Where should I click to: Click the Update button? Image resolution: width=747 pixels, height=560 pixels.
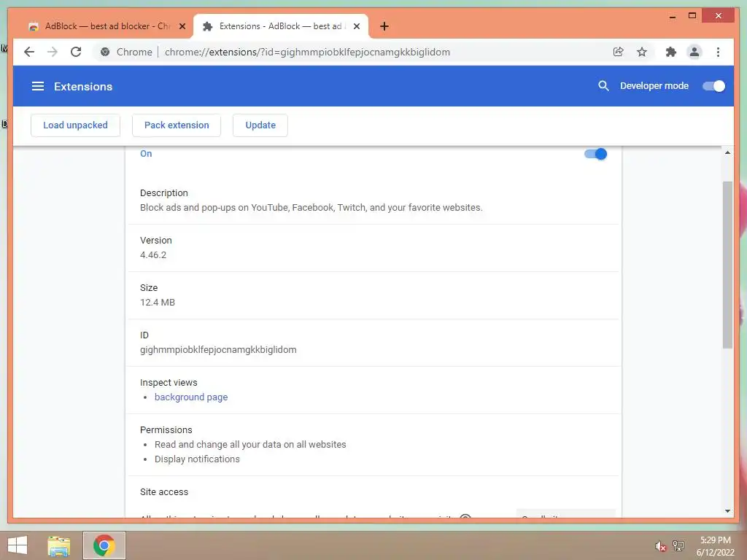tap(260, 125)
